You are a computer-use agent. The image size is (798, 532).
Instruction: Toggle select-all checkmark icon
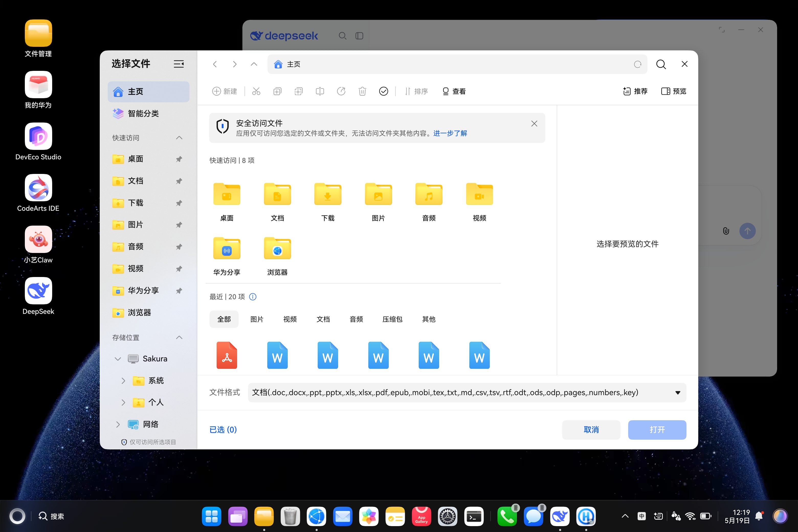pos(383,91)
